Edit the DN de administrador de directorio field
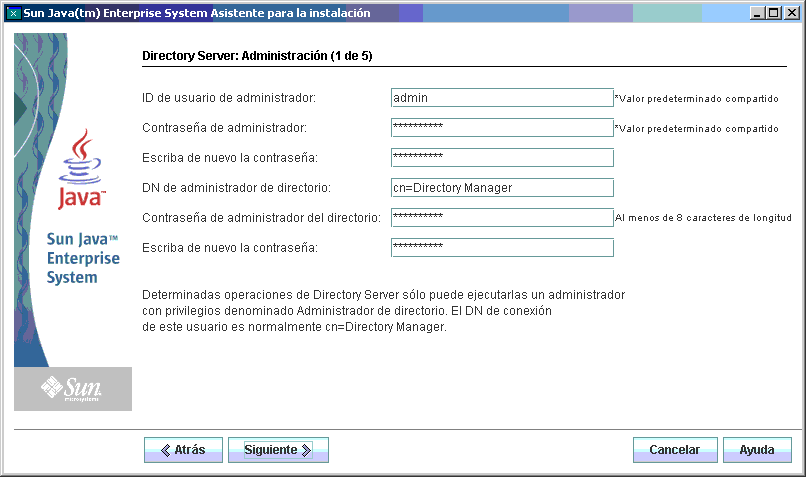Image resolution: width=806 pixels, height=477 pixels. [x=502, y=188]
